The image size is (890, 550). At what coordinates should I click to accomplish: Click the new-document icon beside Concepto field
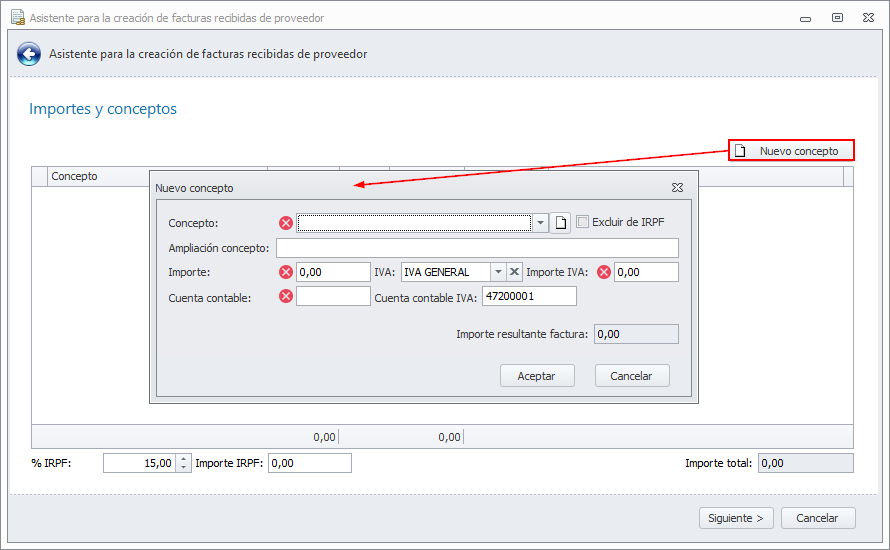tap(562, 222)
